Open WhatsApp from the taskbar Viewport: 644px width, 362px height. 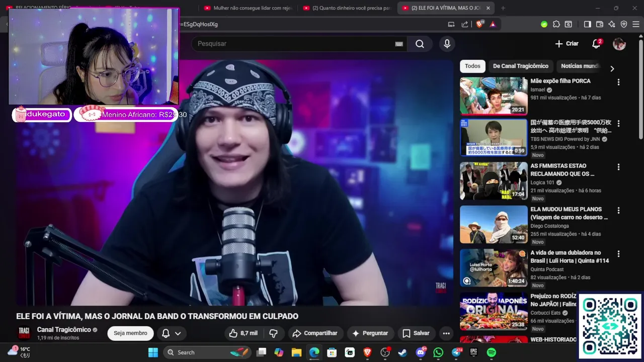[438, 352]
